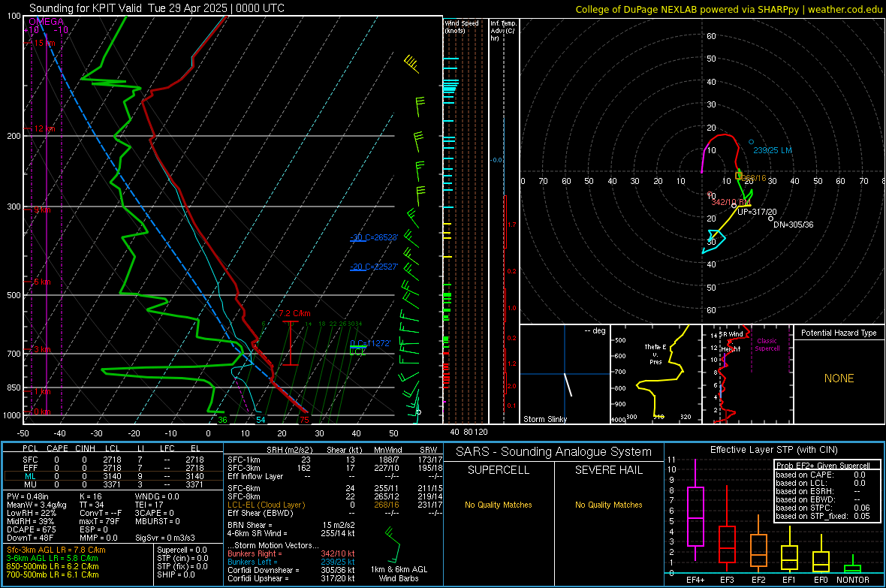Screen dimensions: 886x588
Task: Click the SARS Sounding Analogue System header
Action: tap(553, 452)
